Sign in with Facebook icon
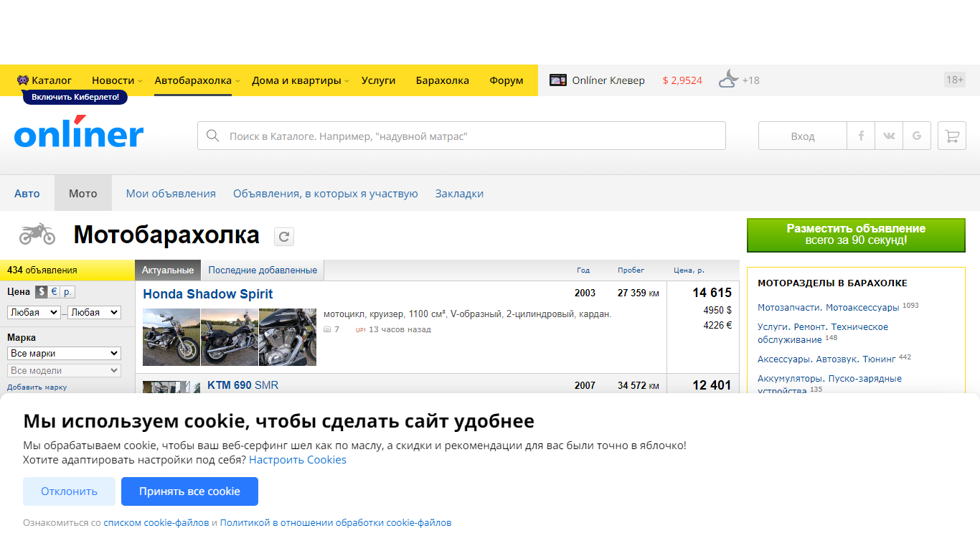This screenshot has height=551, width=980. pos(861,136)
